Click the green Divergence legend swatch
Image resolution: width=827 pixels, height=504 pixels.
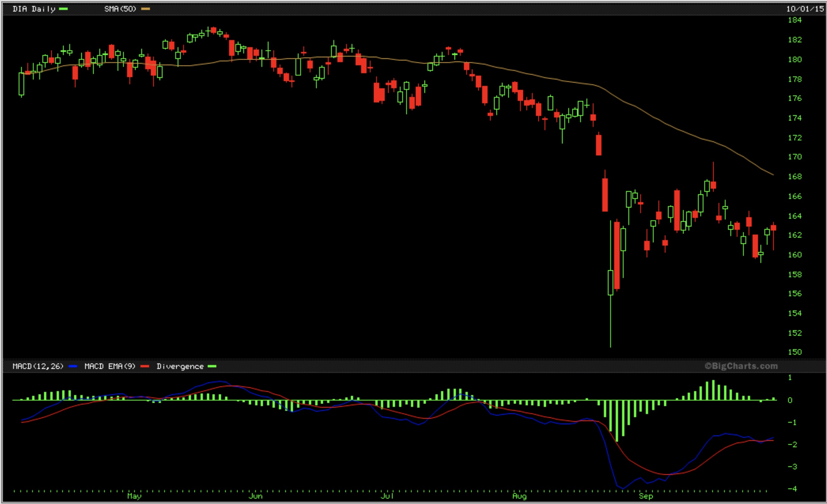point(212,366)
